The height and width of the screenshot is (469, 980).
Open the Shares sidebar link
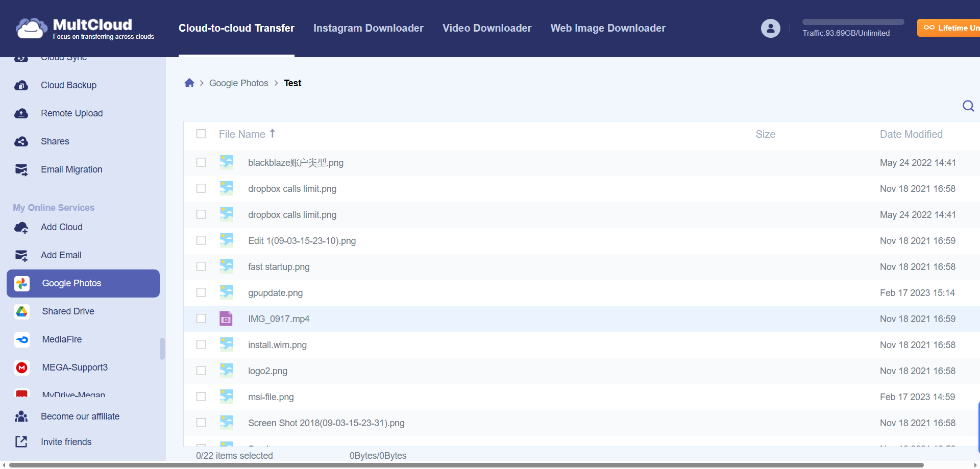55,141
